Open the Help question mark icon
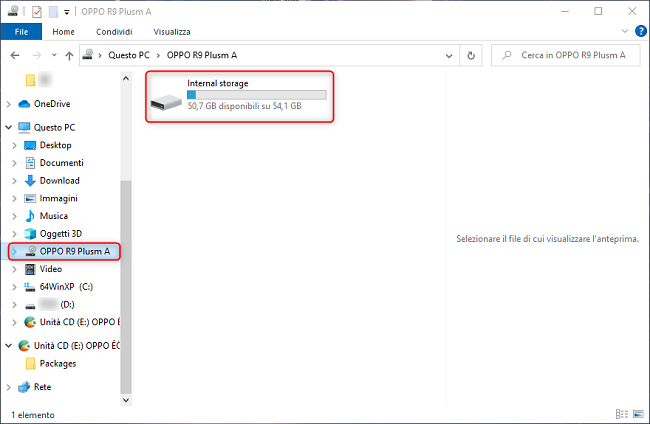 pyautogui.click(x=640, y=31)
